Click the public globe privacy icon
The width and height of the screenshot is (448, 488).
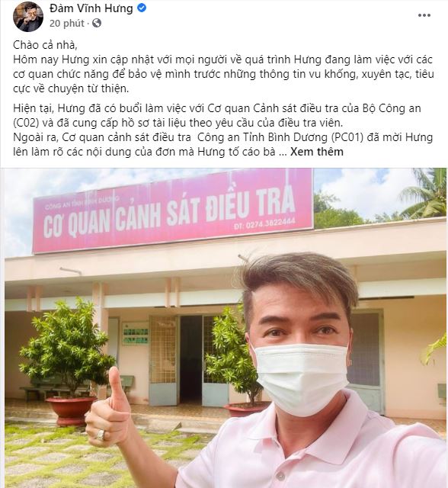pos(97,23)
